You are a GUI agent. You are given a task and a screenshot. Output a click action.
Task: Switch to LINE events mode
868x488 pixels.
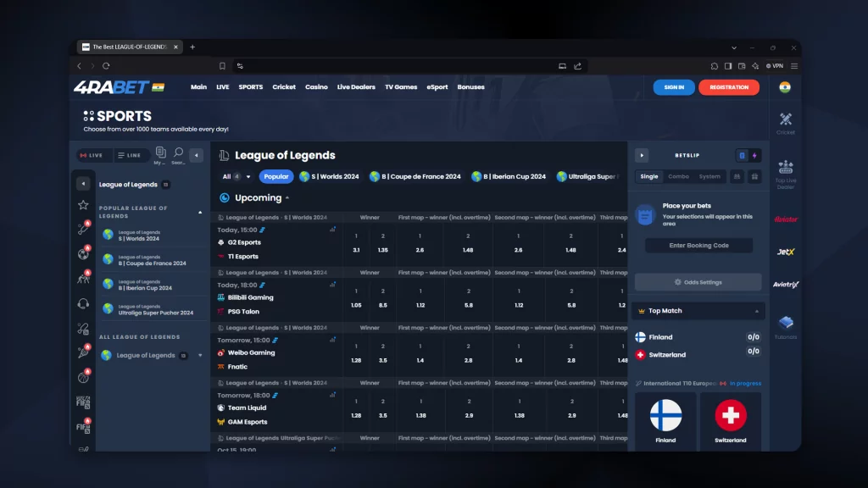(130, 156)
